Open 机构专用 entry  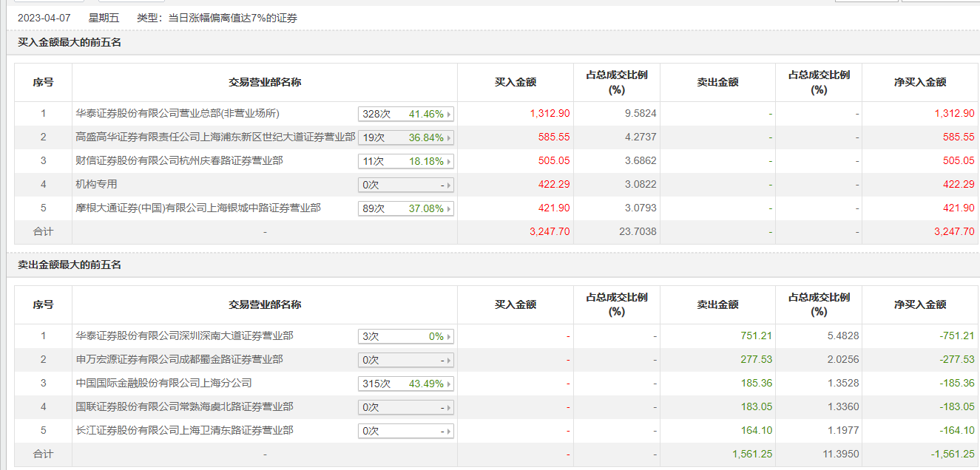click(x=96, y=184)
